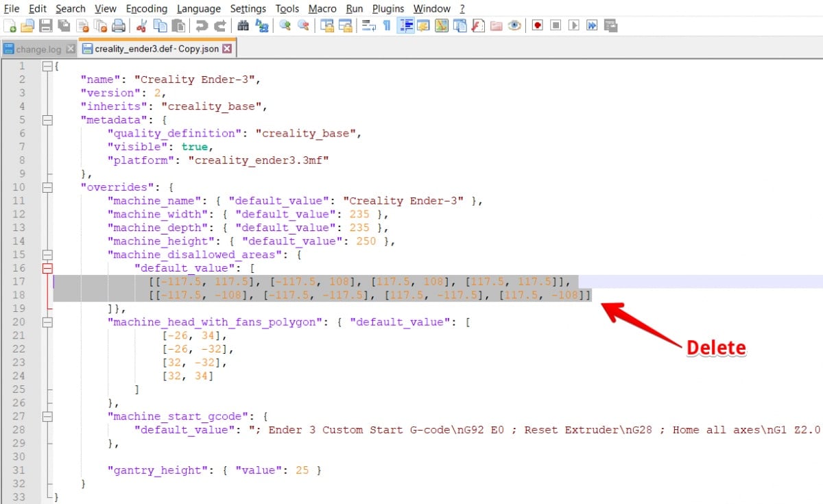This screenshot has height=504, width=823.
Task: Click the Paste toolbar icon
Action: tap(178, 26)
